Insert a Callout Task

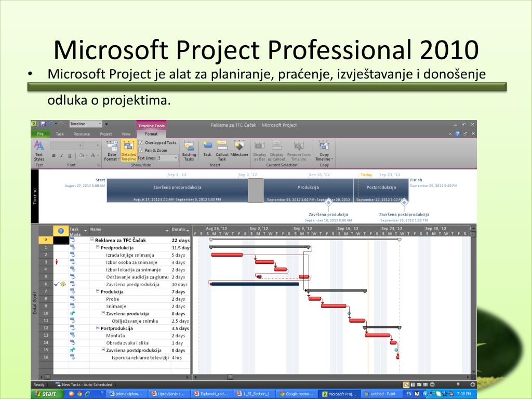(222, 150)
